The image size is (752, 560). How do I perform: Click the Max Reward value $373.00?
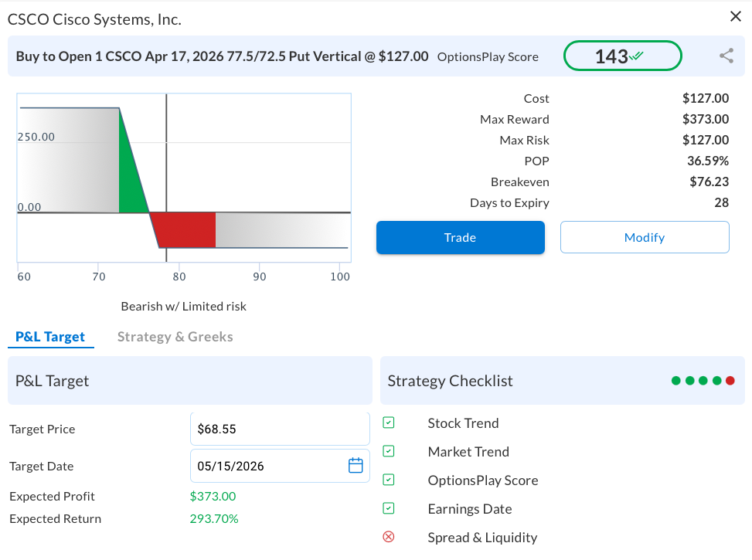706,119
